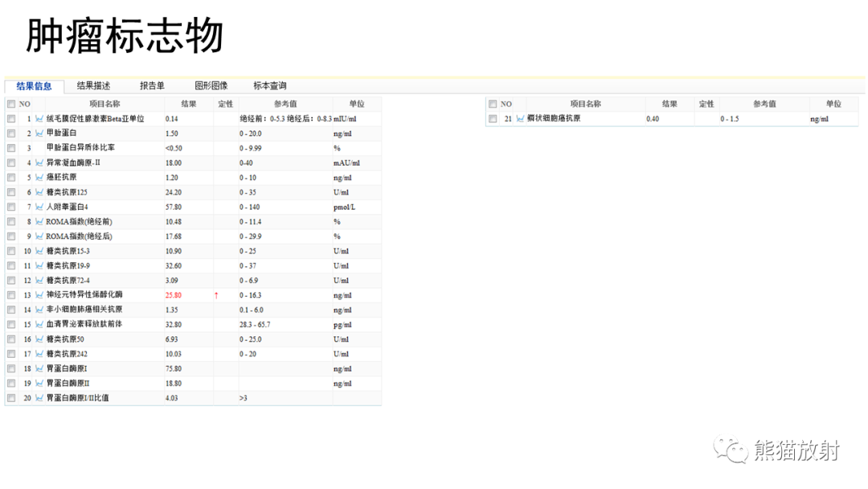This screenshot has width=868, height=489.
Task: Open trend chart icon for ROMA指数(绝经后)
Action: (x=39, y=236)
